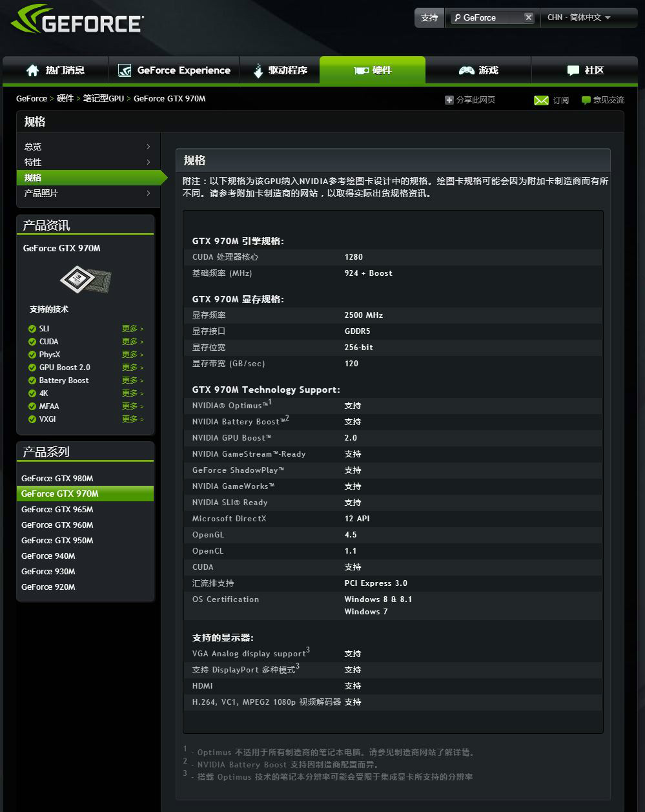Select GeForce GTX 970M in product series
The width and height of the screenshot is (645, 812).
coord(85,494)
